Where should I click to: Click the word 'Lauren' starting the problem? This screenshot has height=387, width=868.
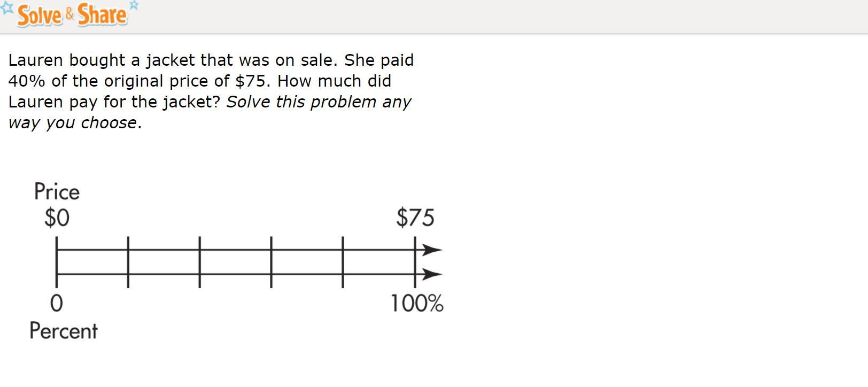pyautogui.click(x=36, y=60)
